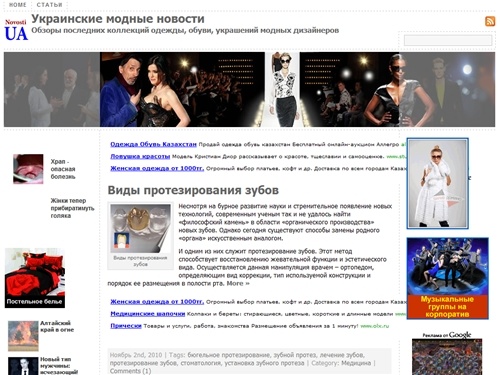Click the Музыкальные группы на корпоратив ad
The image size is (500, 375).
point(447,278)
